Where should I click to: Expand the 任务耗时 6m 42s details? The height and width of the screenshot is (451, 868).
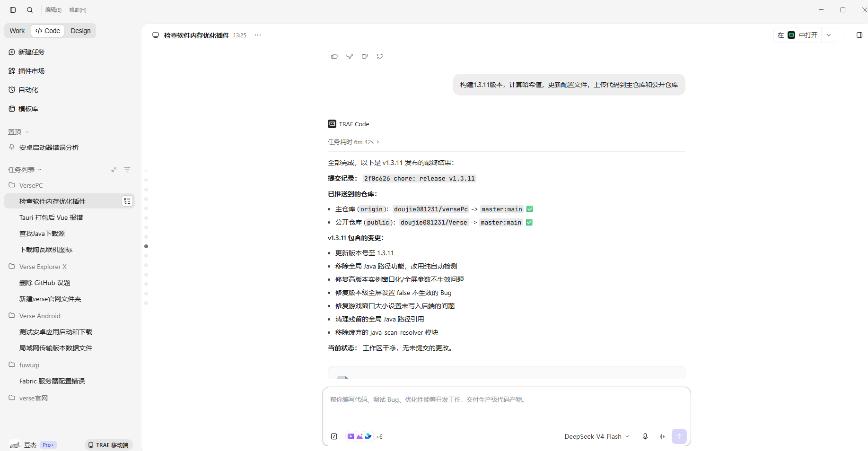pos(353,142)
